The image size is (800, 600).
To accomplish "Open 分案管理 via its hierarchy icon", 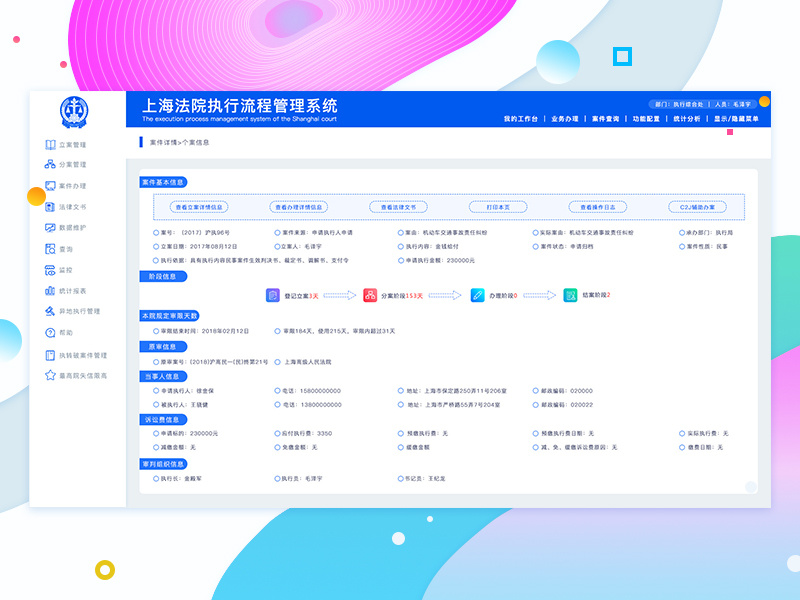I will (50, 164).
